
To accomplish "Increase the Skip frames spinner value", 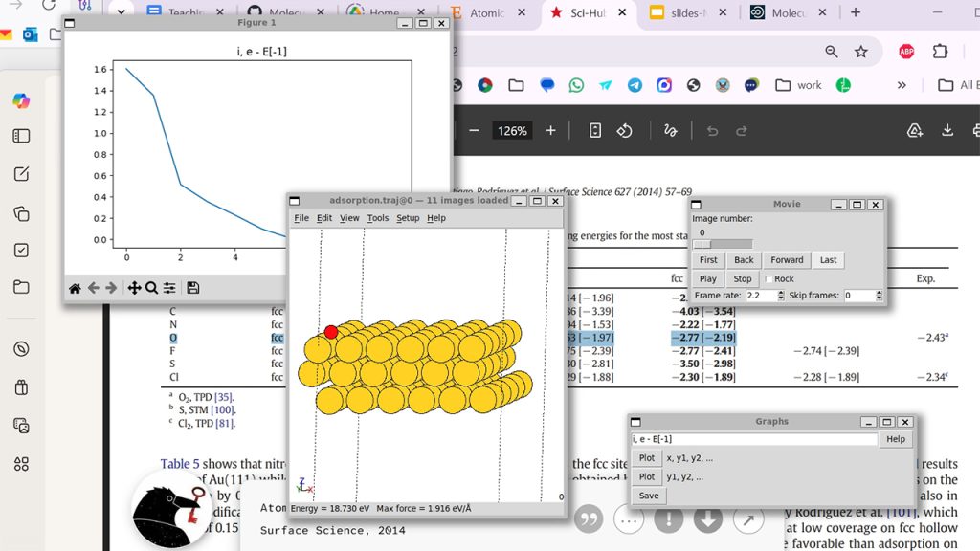I will [x=879, y=293].
